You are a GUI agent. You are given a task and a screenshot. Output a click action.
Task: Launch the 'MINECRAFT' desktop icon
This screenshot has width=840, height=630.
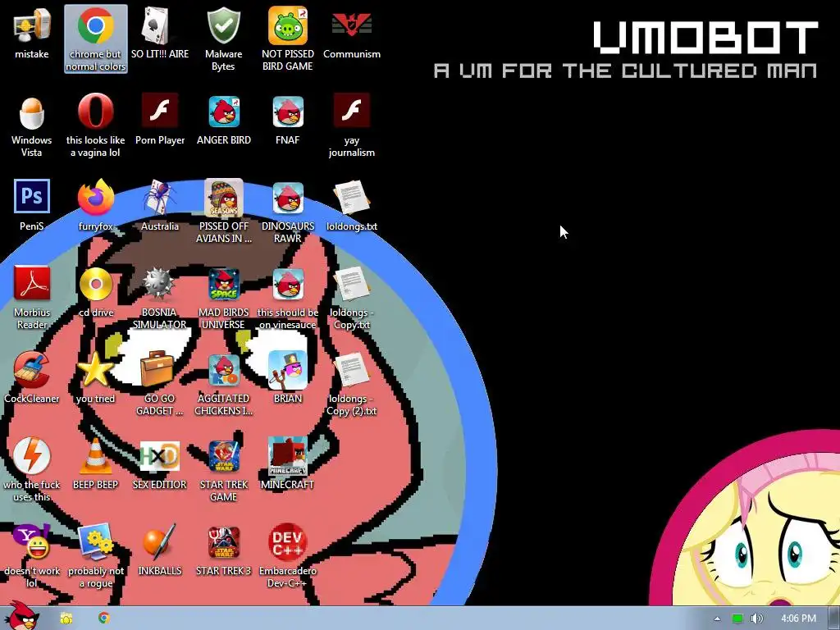[x=288, y=464]
